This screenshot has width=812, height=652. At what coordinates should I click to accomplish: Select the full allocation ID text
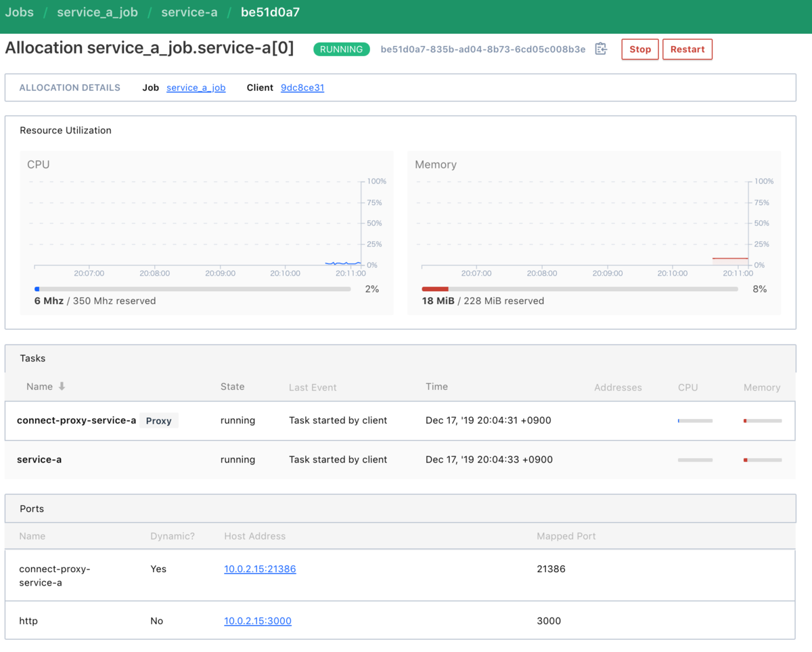pyautogui.click(x=483, y=49)
